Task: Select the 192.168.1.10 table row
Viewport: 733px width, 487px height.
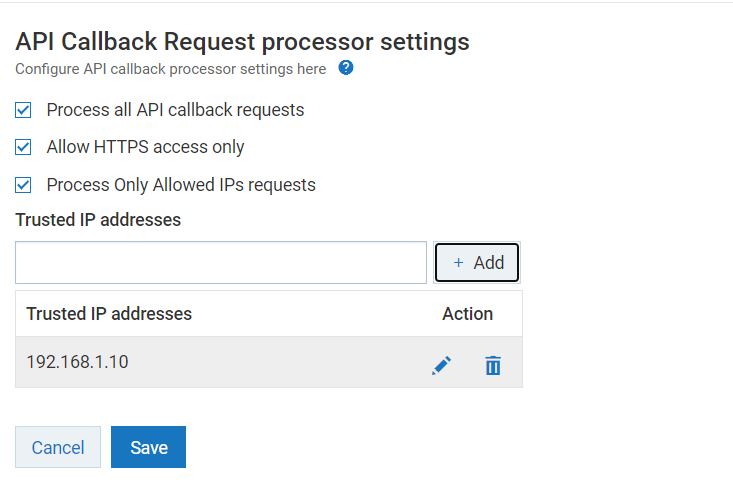Action: click(200, 362)
